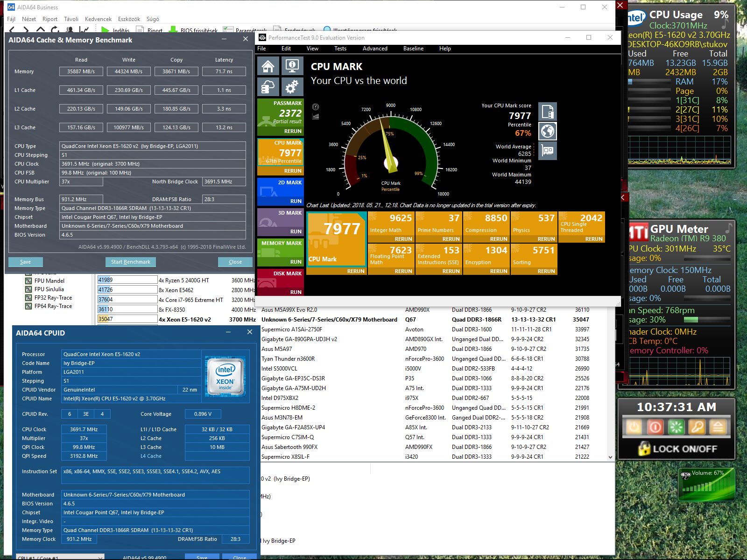Select the Asus M5A99X Evo R2.0 result row
747x560 pixels.
[434, 310]
